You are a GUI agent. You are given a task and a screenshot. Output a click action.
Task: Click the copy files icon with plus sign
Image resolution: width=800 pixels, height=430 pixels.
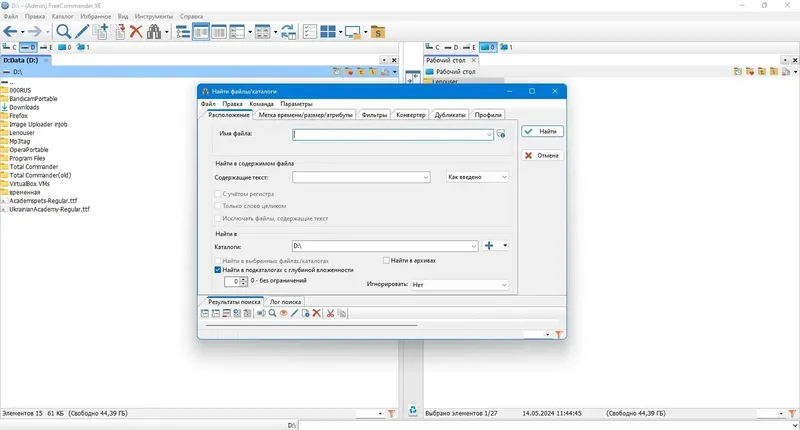101,32
